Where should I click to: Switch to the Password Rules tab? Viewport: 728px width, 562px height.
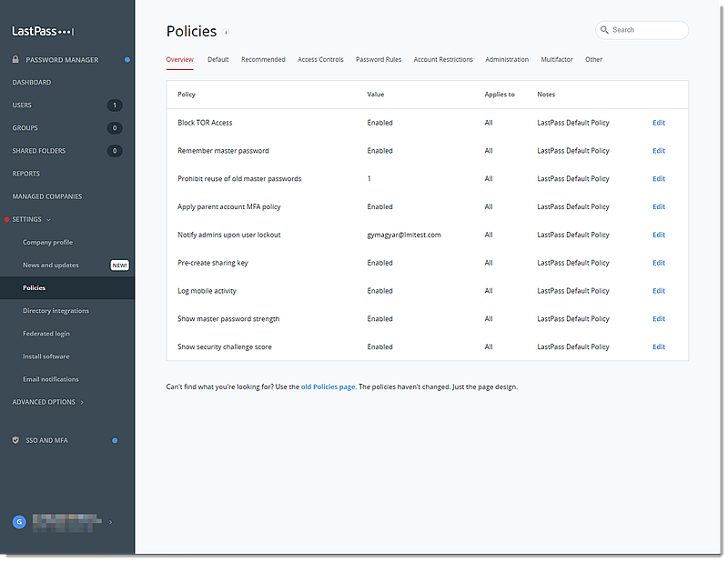(x=379, y=59)
